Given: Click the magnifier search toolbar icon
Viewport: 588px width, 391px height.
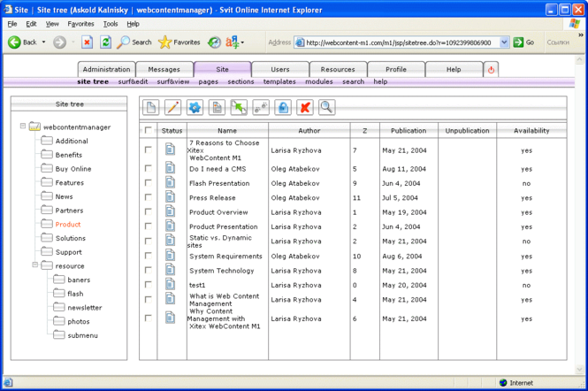Looking at the screenshot, I should tap(326, 108).
